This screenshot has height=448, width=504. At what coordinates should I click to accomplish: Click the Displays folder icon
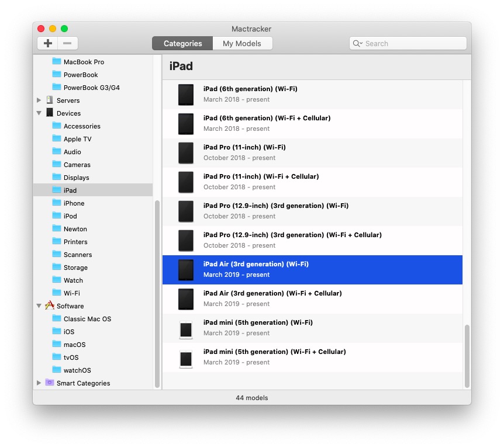[x=57, y=176]
